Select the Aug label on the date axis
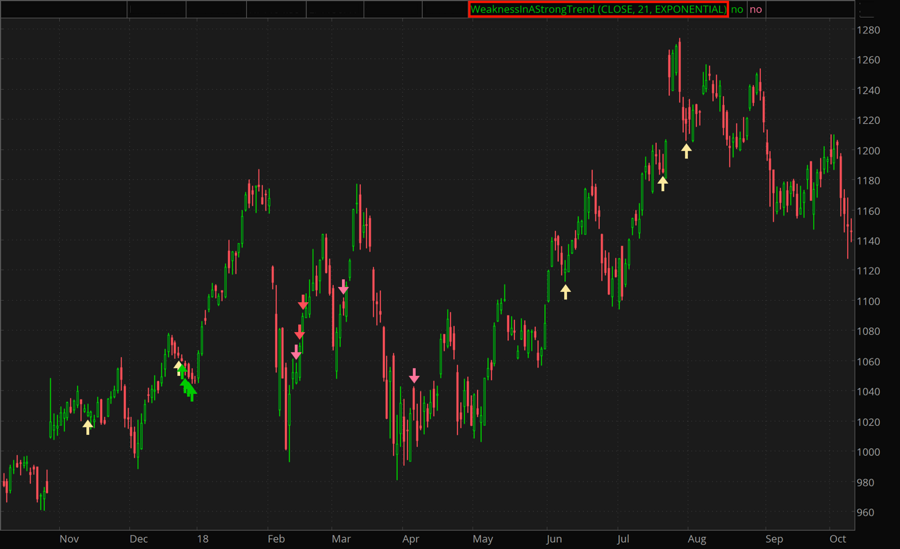Viewport: 900px width, 549px height. pos(697,539)
